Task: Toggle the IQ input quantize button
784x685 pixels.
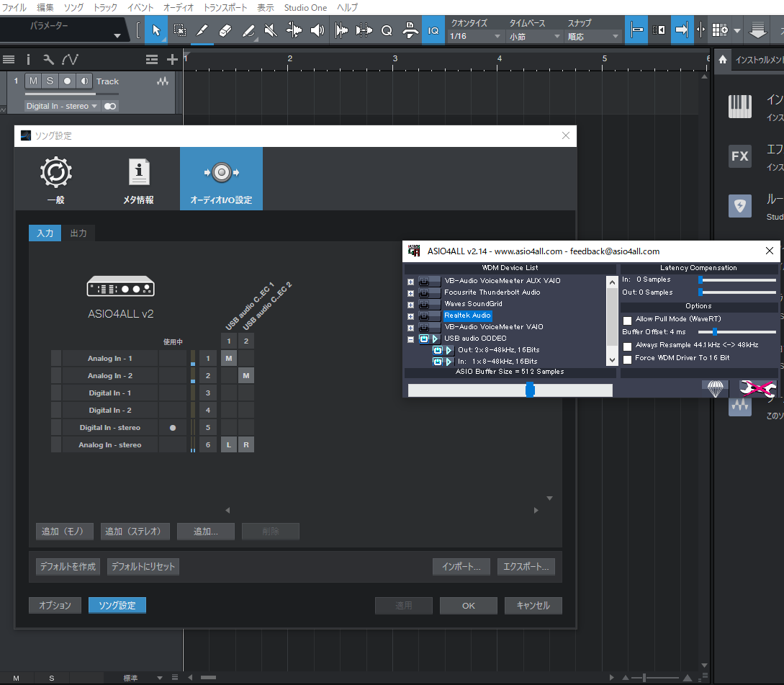Action: coord(433,30)
